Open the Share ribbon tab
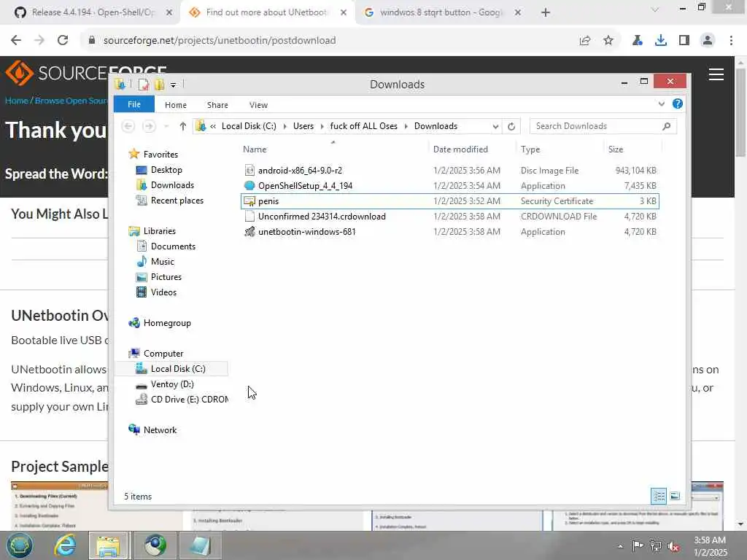 point(217,105)
